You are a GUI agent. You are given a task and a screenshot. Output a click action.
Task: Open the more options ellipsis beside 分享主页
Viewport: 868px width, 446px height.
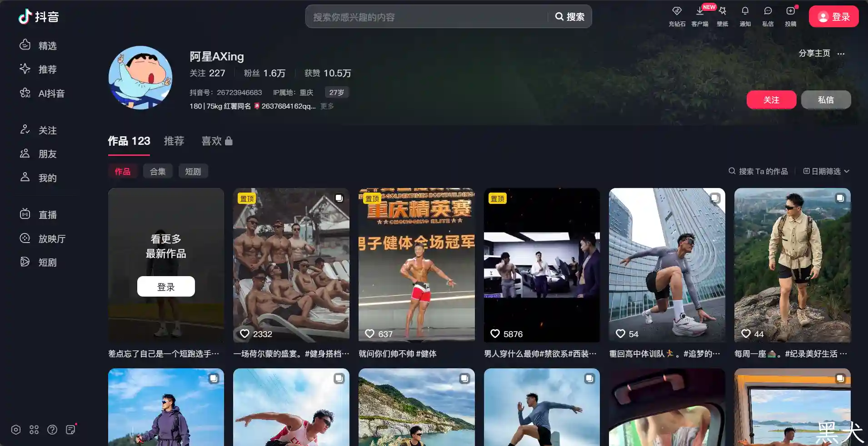(841, 54)
